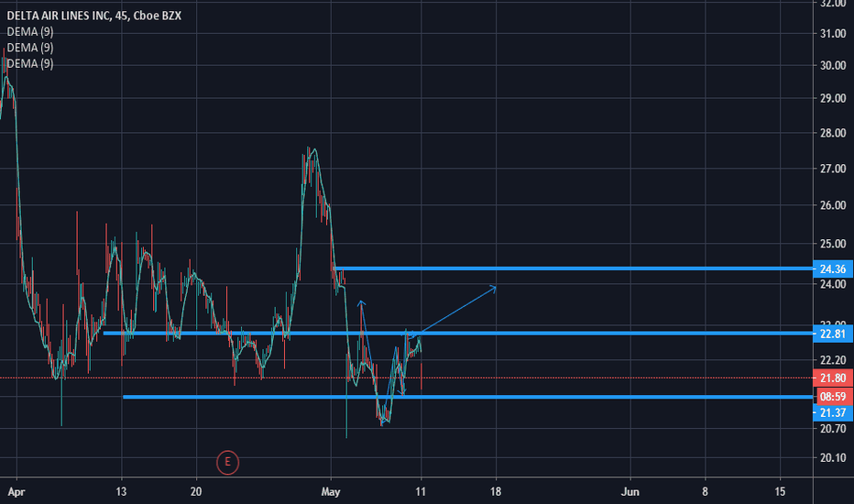Viewport: 854px width, 504px height.
Task: Click the 22.81 blue price label
Action: (x=833, y=334)
